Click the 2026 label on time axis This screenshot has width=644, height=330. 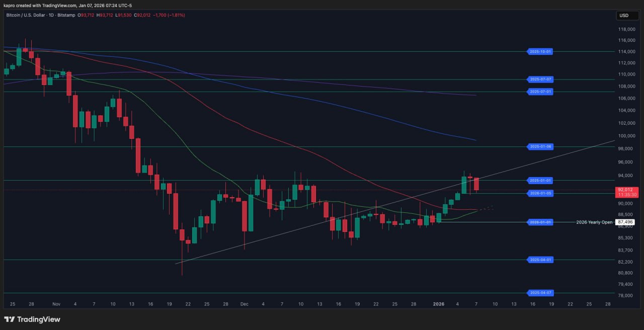[x=439, y=304]
